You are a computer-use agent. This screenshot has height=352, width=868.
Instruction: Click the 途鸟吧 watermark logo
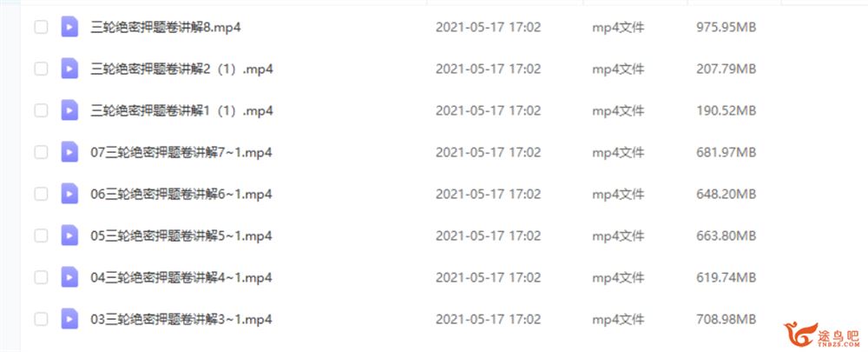(x=821, y=334)
